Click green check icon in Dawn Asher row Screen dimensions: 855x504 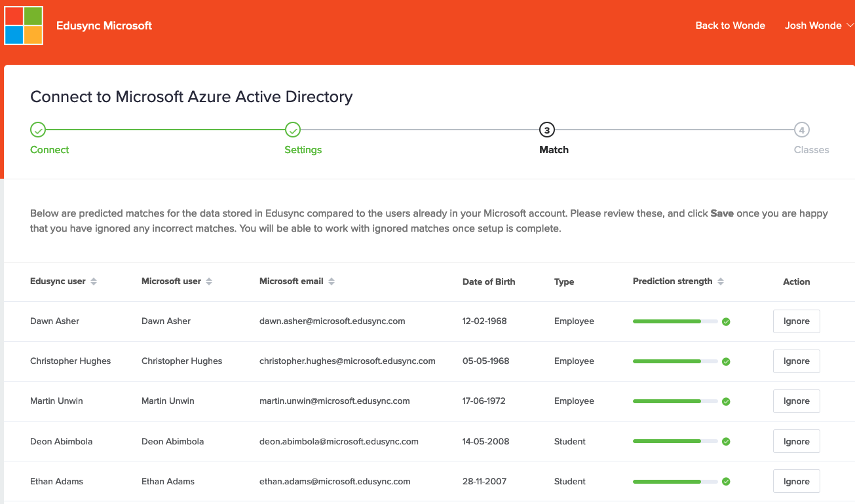(726, 321)
